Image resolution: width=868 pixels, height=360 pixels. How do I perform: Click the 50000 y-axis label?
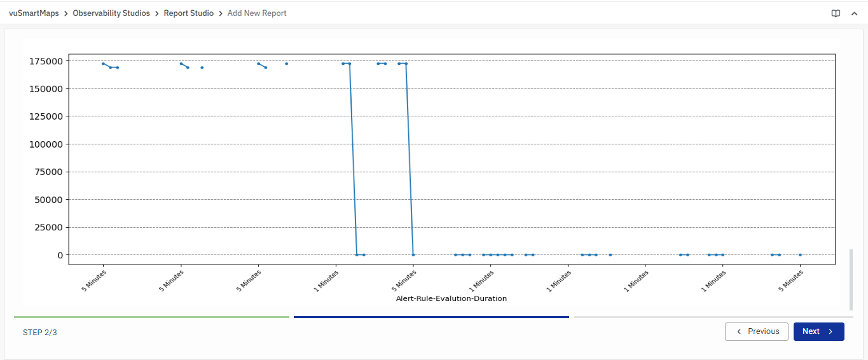[x=48, y=200]
